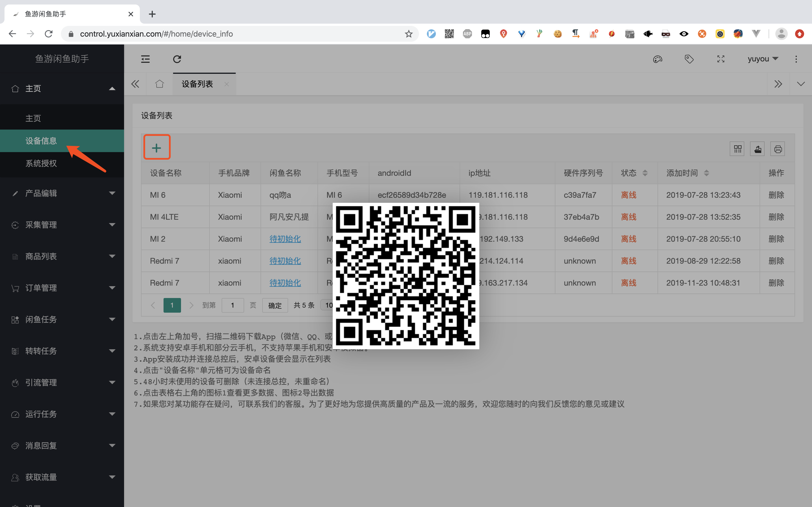
Task: Click the tag note icon in header
Action: coord(689,59)
